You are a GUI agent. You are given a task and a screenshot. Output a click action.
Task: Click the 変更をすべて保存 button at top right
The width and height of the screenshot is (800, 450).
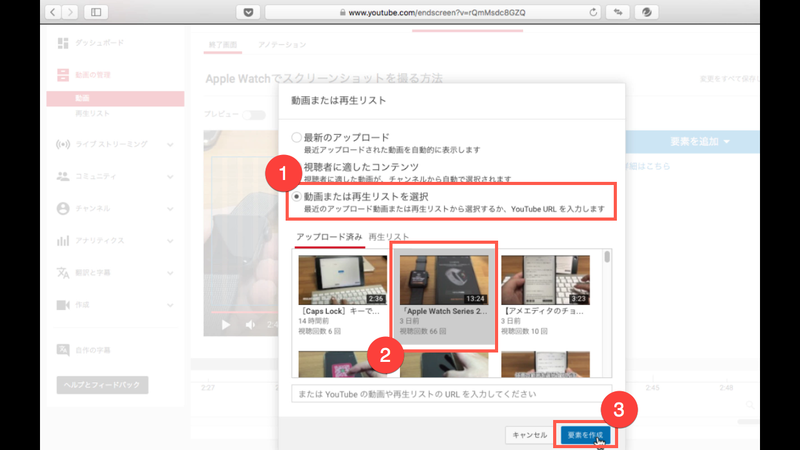click(730, 79)
